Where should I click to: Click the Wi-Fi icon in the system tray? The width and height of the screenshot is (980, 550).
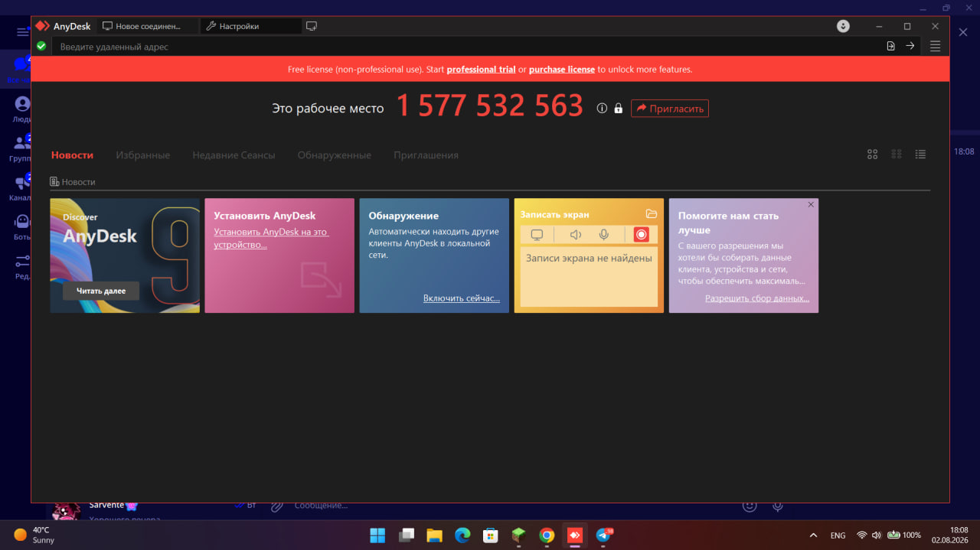coord(862,535)
